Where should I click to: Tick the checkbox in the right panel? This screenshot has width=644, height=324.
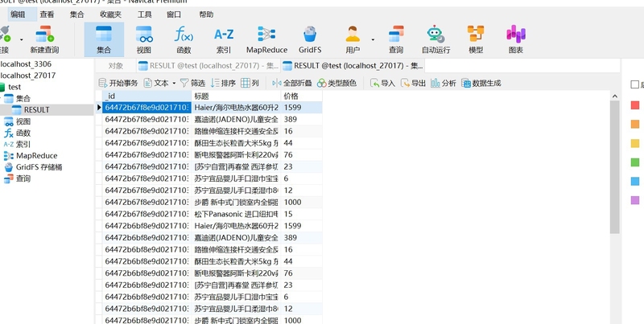pyautogui.click(x=635, y=85)
